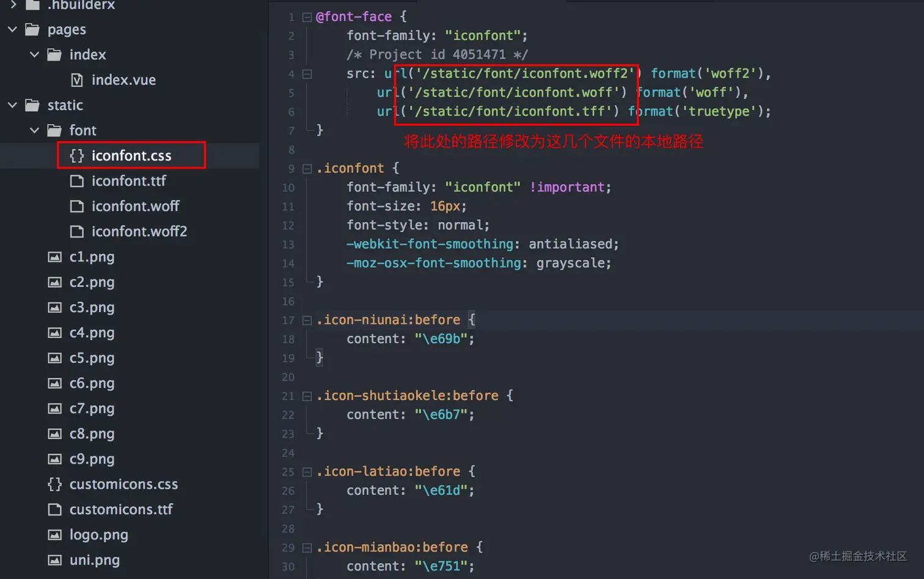Click the "\e69b" content value

[441, 339]
